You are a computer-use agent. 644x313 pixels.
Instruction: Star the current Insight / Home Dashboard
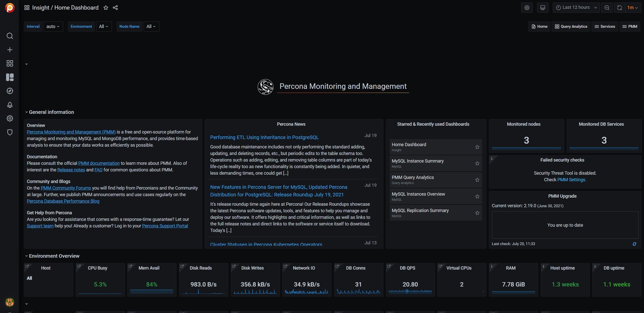(106, 7)
